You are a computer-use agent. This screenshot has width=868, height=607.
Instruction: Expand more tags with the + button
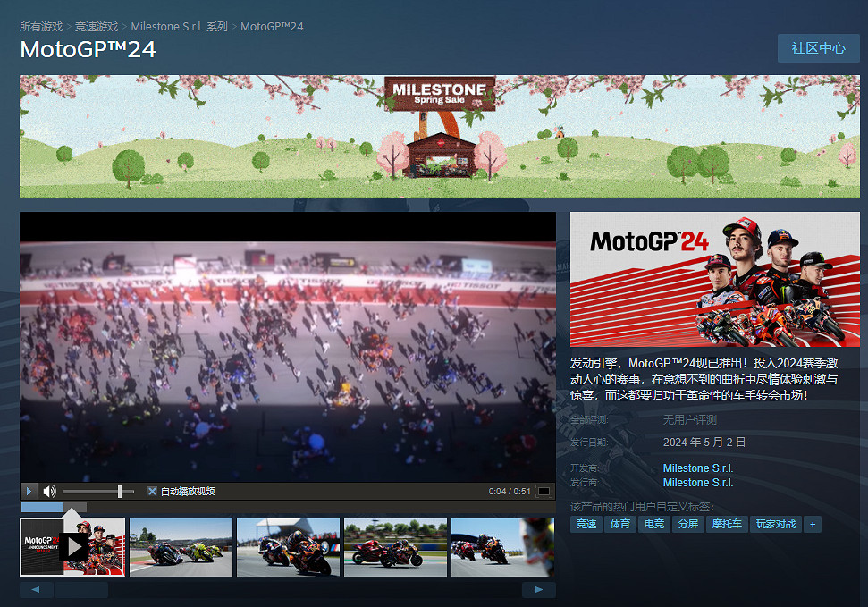coord(812,524)
